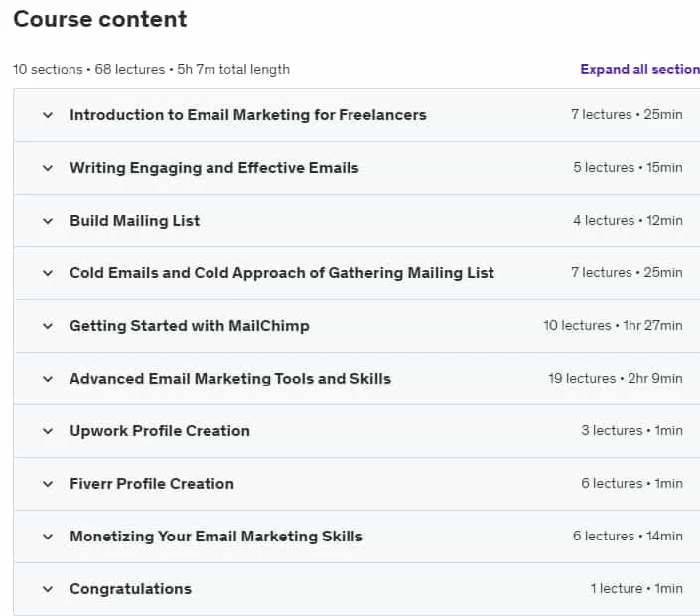Image resolution: width=700 pixels, height=616 pixels.
Task: Expand the Congratulations section chevron
Action: pos(48,589)
